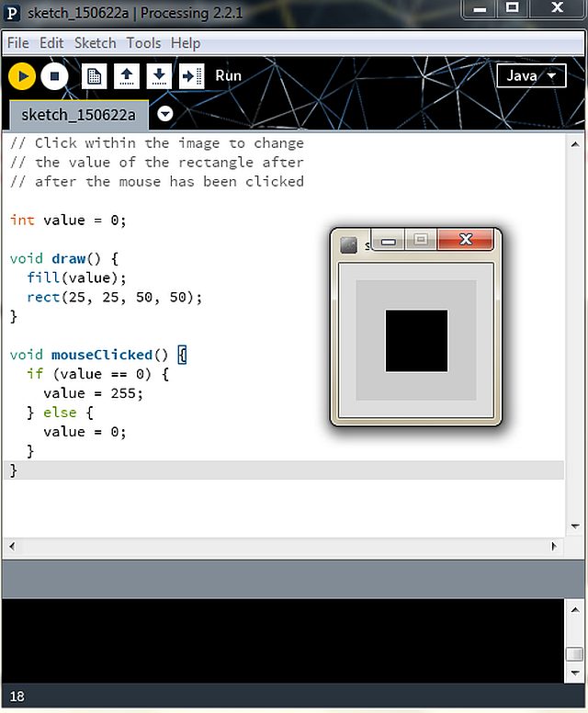The image size is (588, 713).
Task: Click the editor scroll-up arrow
Action: (575, 144)
